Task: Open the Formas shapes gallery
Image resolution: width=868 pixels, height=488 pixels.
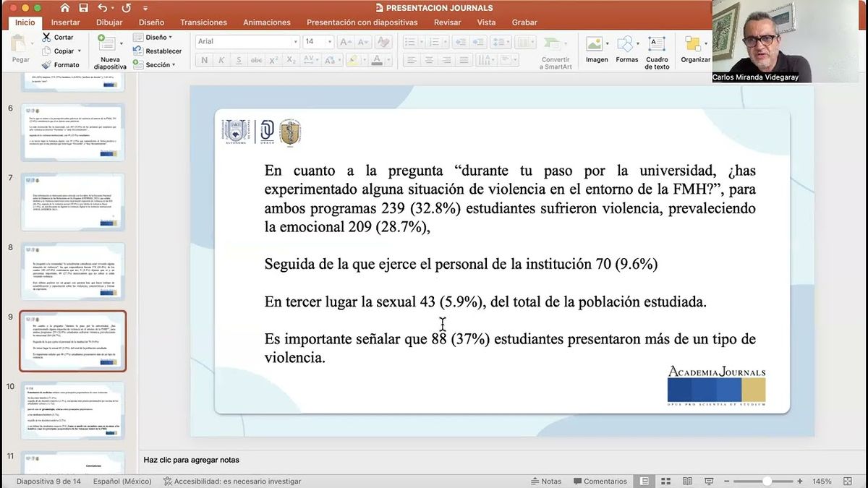Action: (x=627, y=49)
